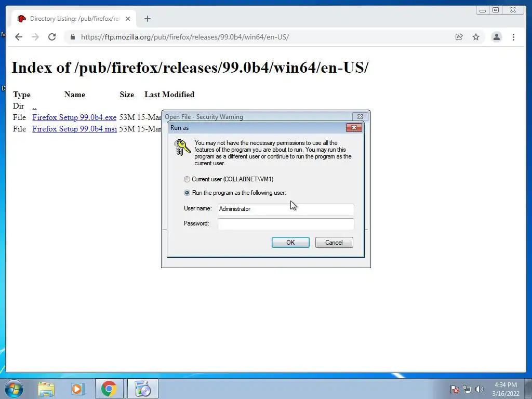Close the Chrome window
Screen dimensions: 532x399
513,10
